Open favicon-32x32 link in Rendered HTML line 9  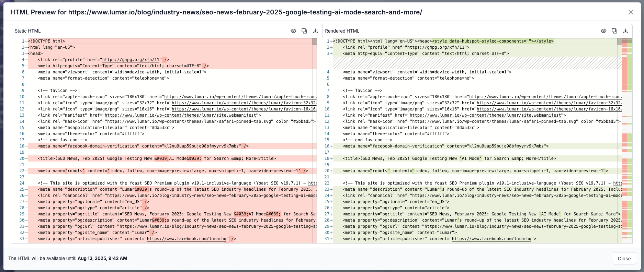click(x=549, y=103)
